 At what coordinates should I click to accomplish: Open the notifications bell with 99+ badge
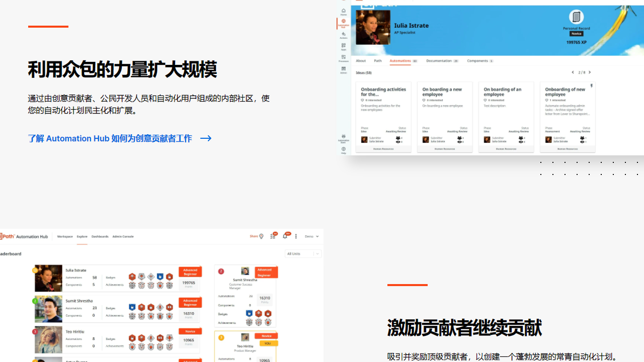click(285, 236)
